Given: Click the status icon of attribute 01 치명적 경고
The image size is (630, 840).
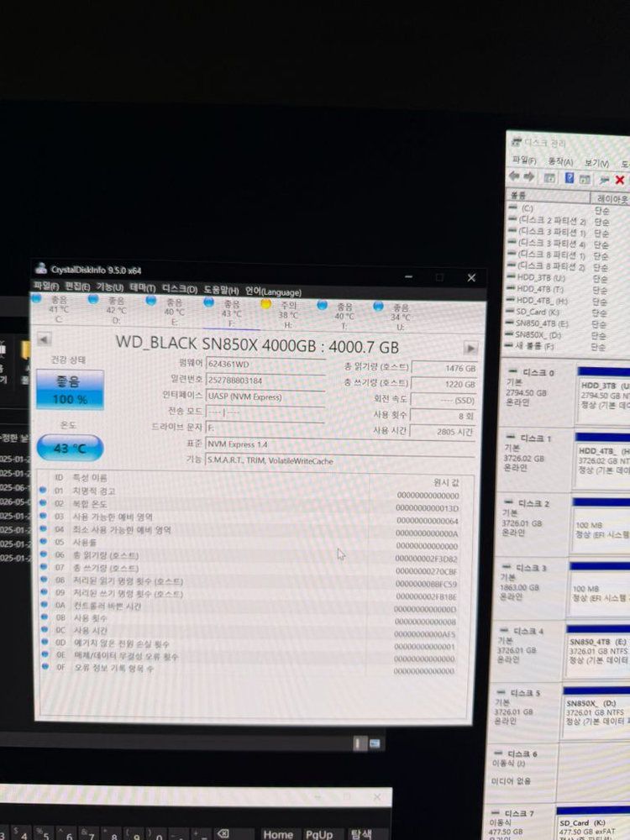Looking at the screenshot, I should 42,490.
